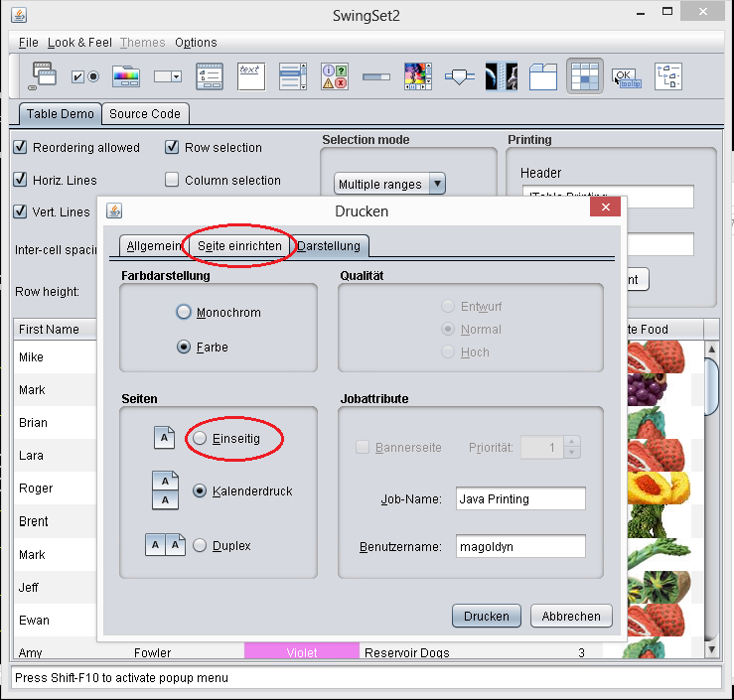Viewport: 734px width, 700px height.
Task: Open the File menu
Action: [28, 43]
